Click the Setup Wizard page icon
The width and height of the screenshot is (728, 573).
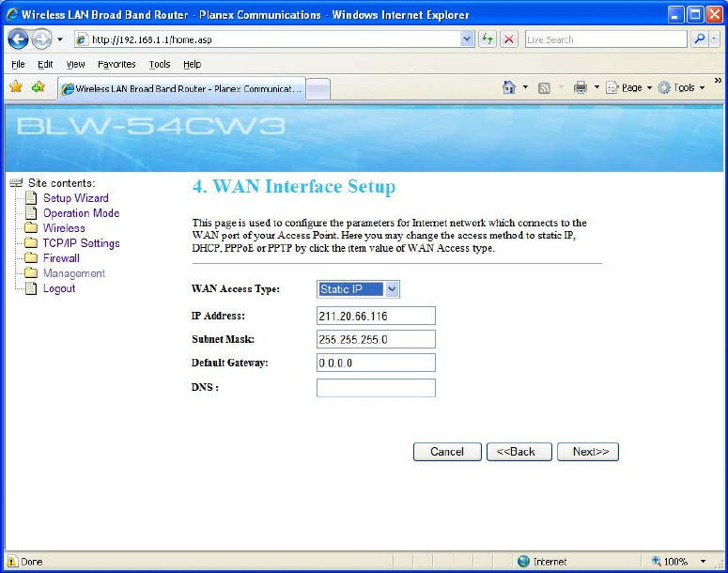click(31, 198)
